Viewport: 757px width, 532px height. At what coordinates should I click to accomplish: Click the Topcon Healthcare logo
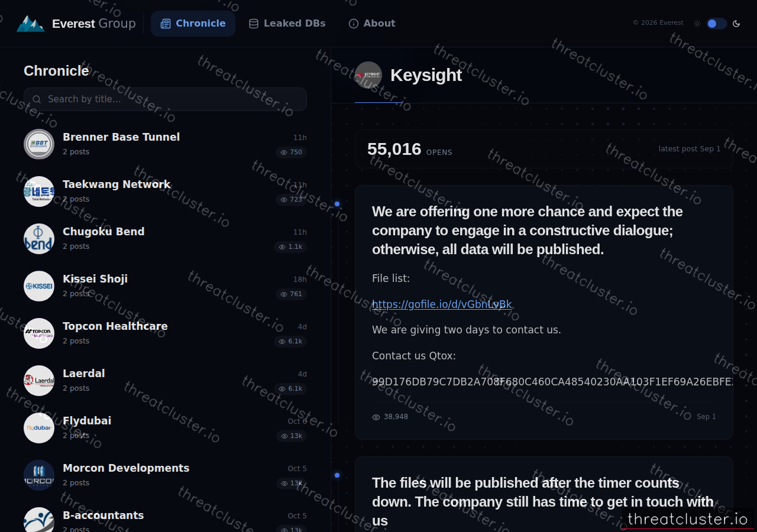pyautogui.click(x=39, y=333)
